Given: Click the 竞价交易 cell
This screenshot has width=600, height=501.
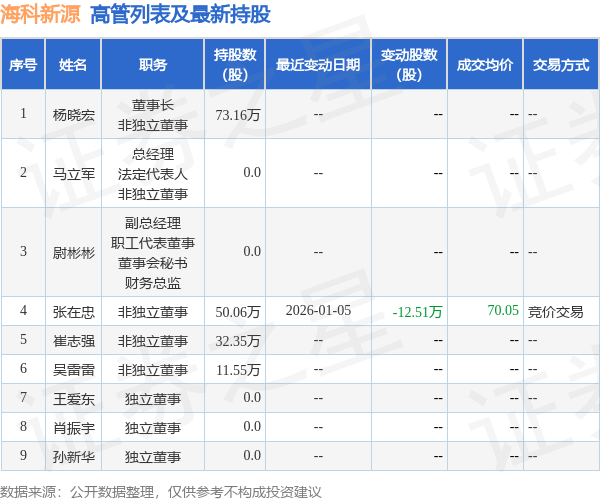Looking at the screenshot, I should (555, 312).
